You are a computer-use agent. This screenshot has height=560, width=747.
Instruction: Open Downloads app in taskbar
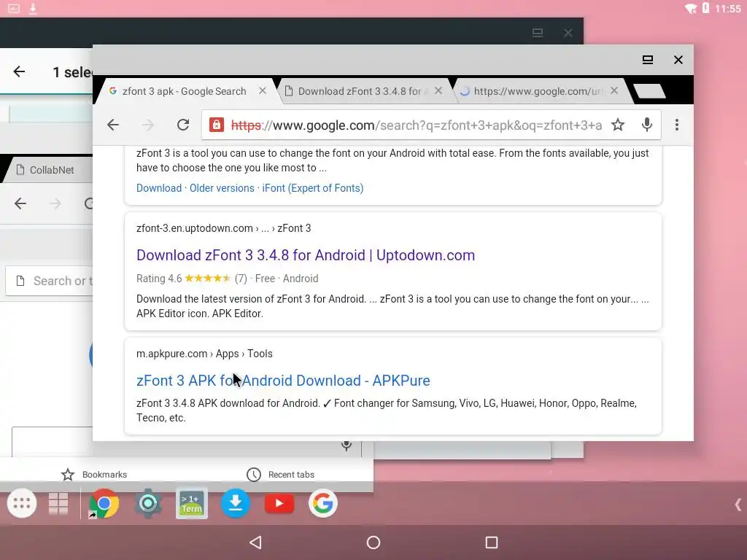(x=236, y=503)
